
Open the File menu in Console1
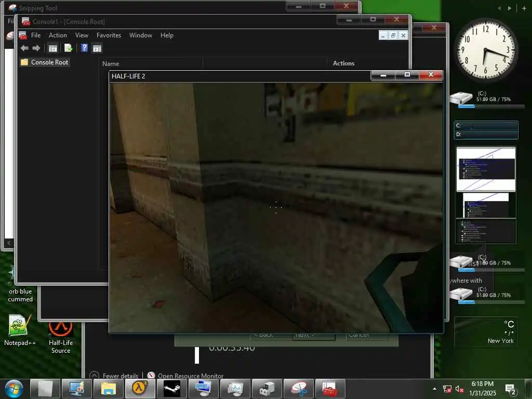point(36,35)
